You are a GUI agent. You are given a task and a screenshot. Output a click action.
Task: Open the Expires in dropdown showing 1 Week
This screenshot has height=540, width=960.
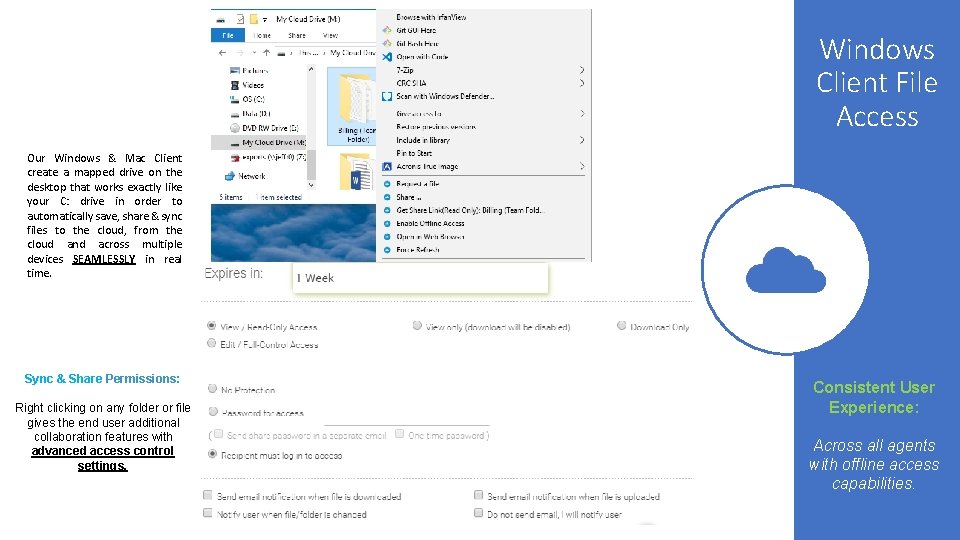tap(420, 278)
